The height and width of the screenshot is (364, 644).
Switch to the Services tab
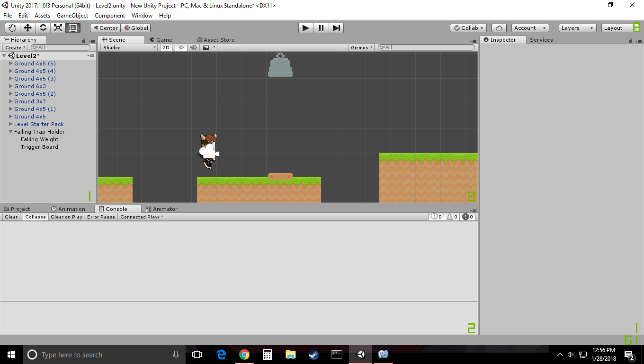coord(541,40)
